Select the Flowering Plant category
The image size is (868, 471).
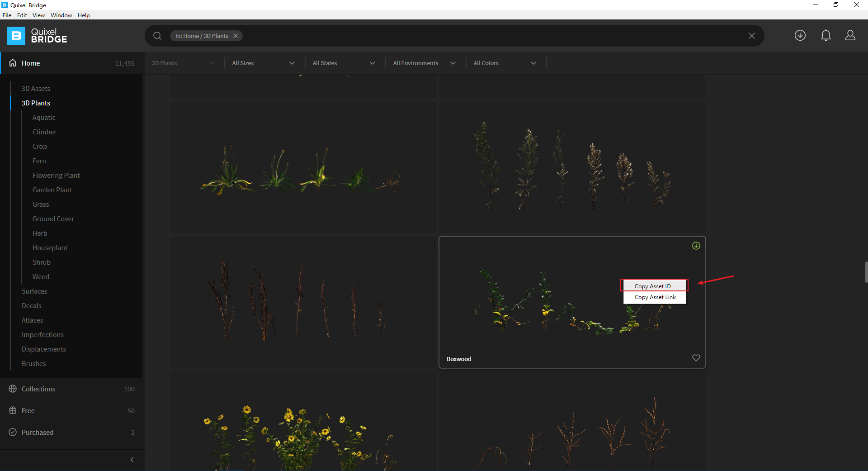[x=56, y=175]
